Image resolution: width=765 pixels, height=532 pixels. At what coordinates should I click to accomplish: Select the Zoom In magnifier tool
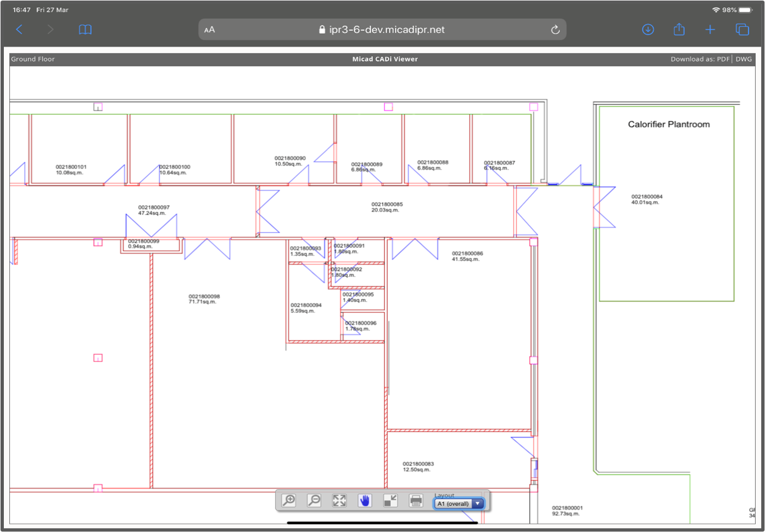point(289,500)
